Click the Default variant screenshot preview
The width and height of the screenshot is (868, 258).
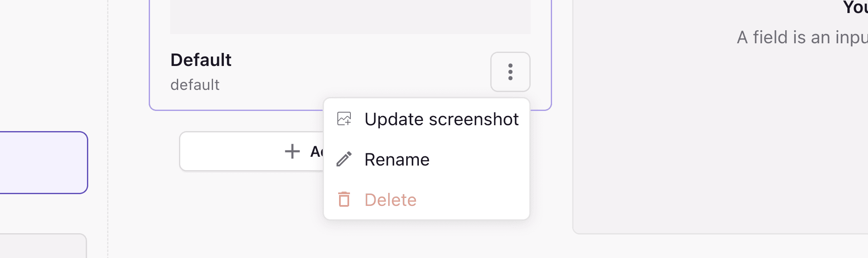pyautogui.click(x=350, y=16)
